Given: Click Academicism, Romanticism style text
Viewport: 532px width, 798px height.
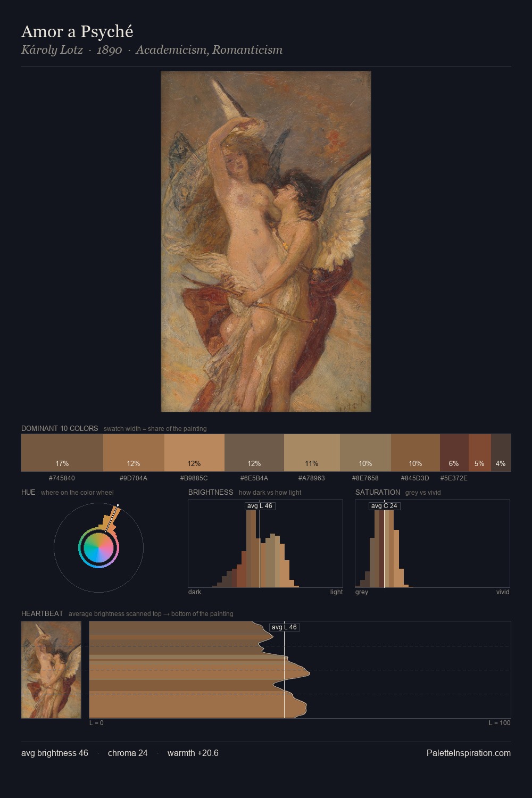Looking at the screenshot, I should 209,50.
